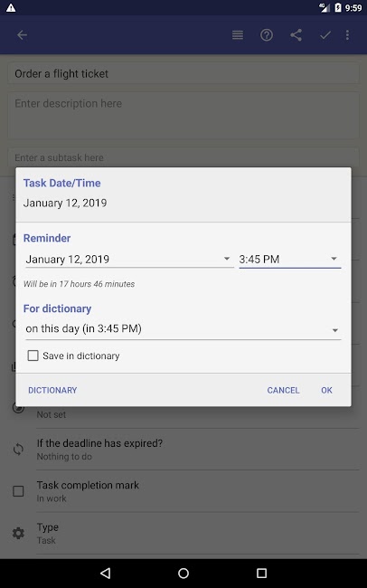Confirm the dialog with OK
Viewport: 367px width, 588px height.
tap(326, 390)
